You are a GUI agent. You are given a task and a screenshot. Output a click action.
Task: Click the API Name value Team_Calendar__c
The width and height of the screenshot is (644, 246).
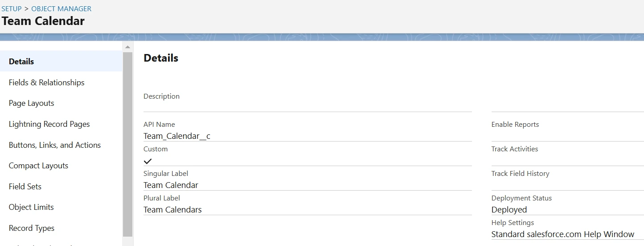(x=176, y=136)
